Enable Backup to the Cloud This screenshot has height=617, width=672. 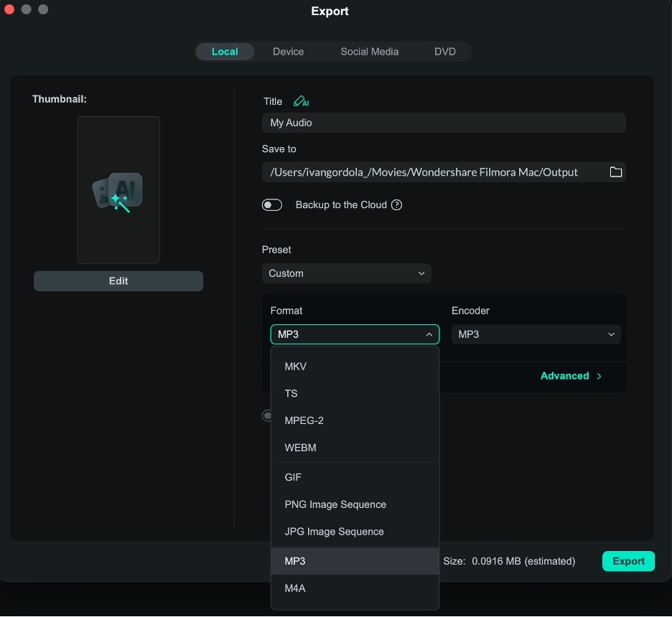click(272, 204)
